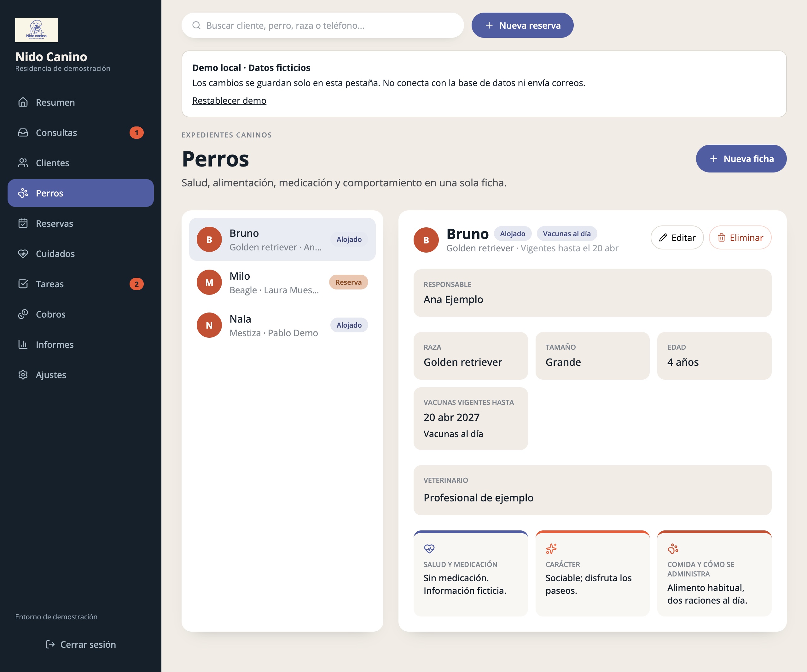Open Resumen via its home icon
This screenshot has width=807, height=672.
pos(23,102)
